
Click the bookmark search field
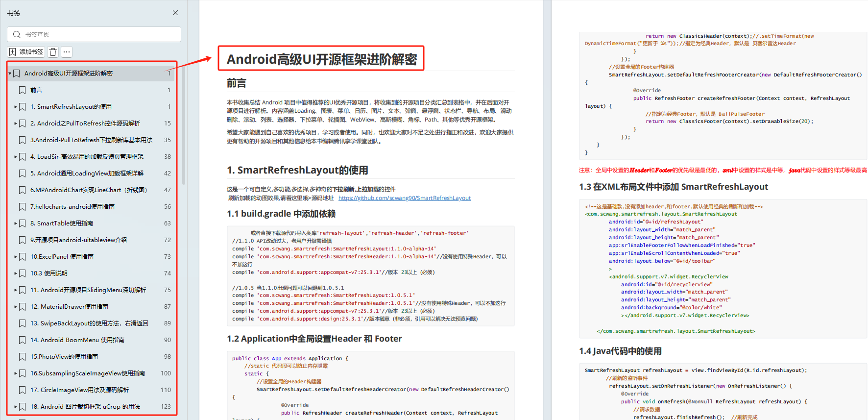point(94,34)
